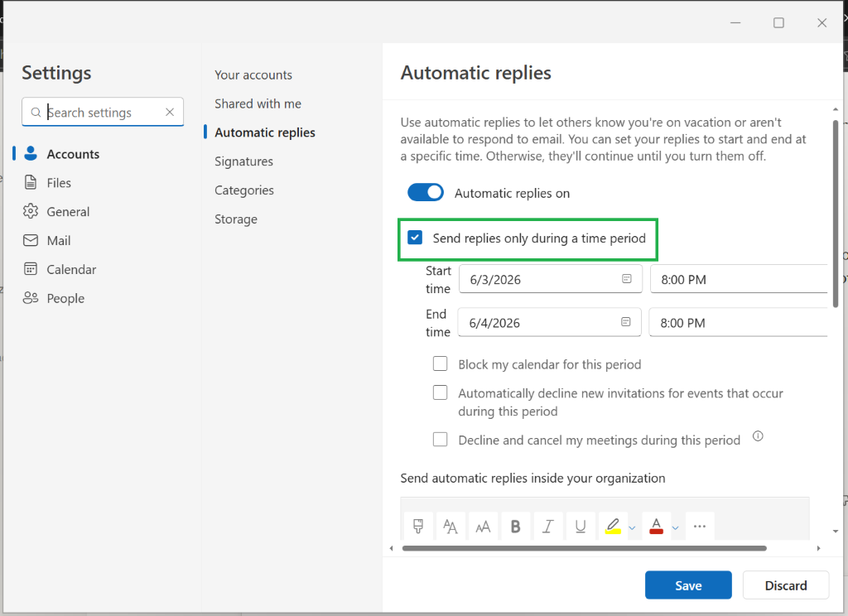Select Categories submenu item
Viewport: 848px width, 616px height.
[244, 190]
